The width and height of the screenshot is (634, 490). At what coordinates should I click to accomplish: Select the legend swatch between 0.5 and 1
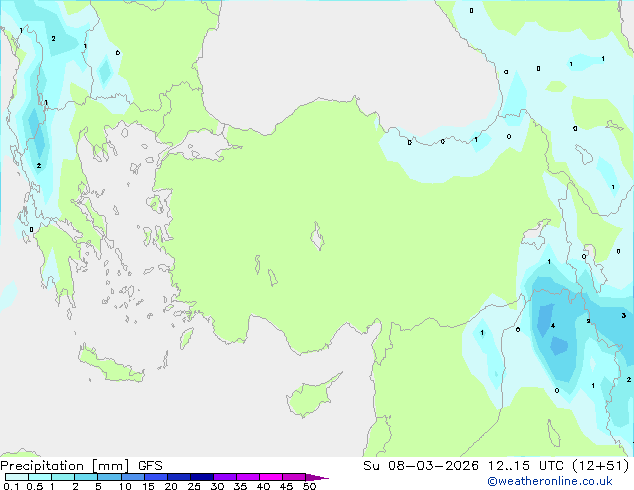pyautogui.click(x=40, y=477)
